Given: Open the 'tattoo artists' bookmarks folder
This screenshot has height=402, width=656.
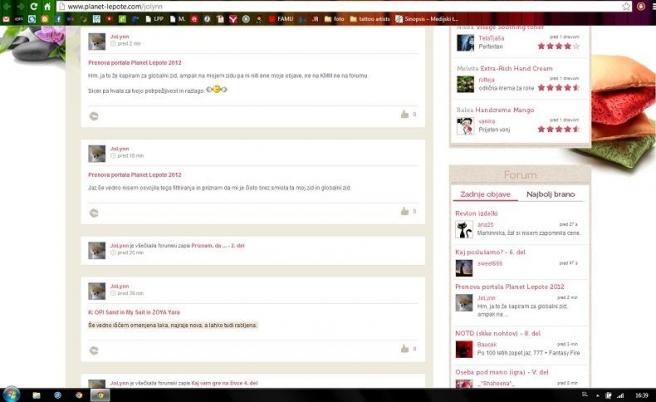Looking at the screenshot, I should pyautogui.click(x=370, y=19).
